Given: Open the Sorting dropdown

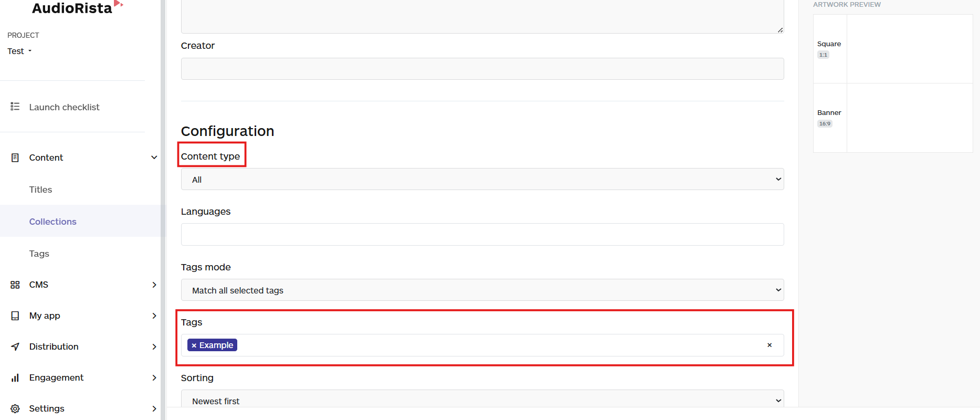Looking at the screenshot, I should point(482,400).
